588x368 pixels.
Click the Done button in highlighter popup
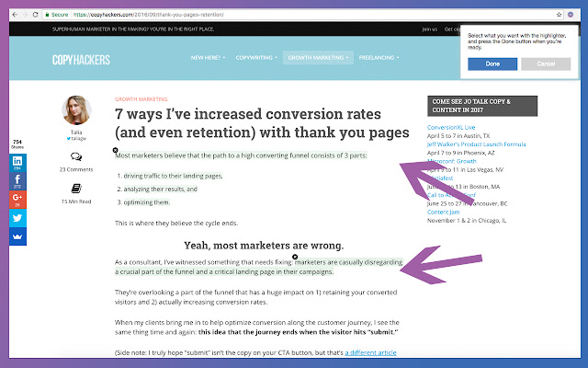click(492, 63)
